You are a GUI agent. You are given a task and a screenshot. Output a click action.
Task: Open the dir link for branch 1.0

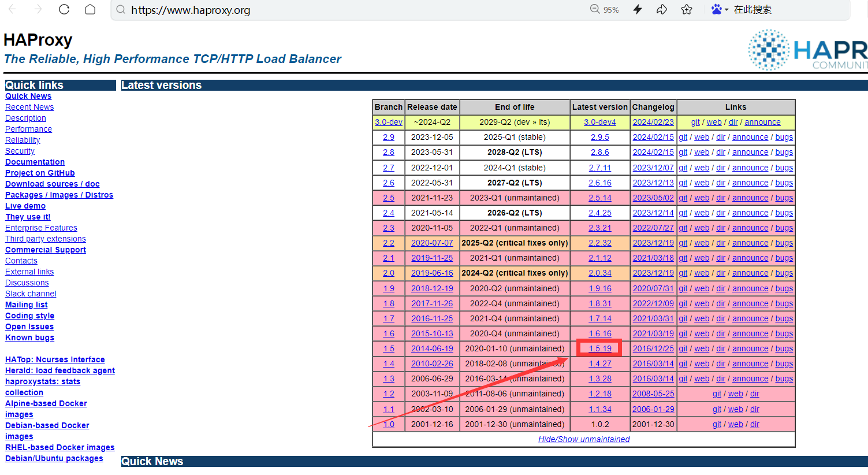pyautogui.click(x=755, y=424)
